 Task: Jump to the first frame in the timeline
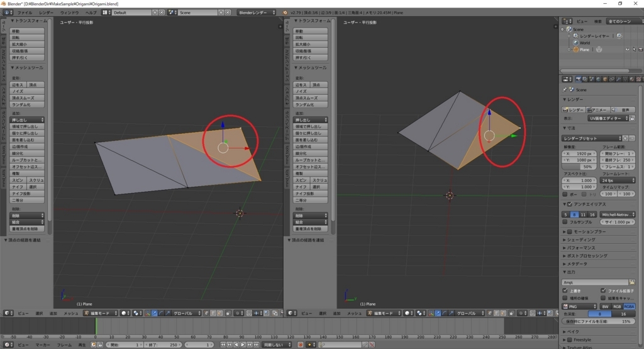[223, 345]
